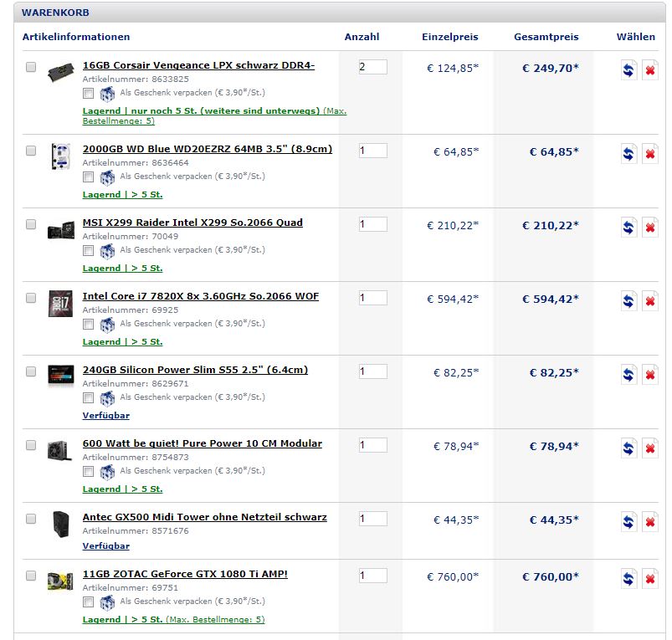Click the quantity field for MSI X299 Raider

pos(373,224)
